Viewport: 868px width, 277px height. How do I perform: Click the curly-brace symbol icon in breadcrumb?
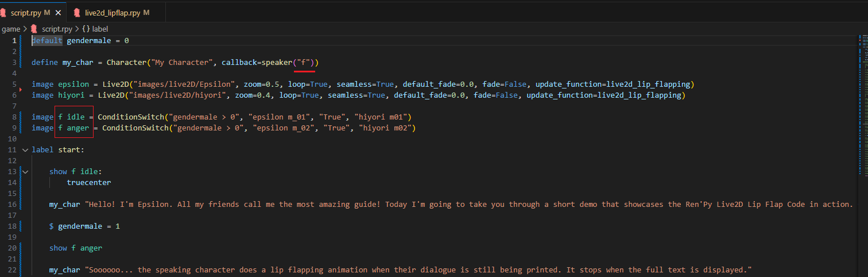click(86, 28)
